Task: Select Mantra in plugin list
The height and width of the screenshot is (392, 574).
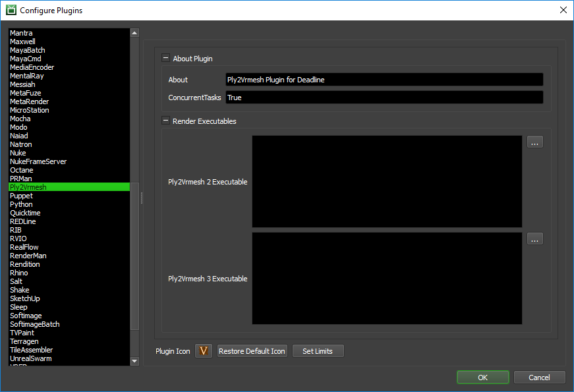Action: (x=69, y=33)
